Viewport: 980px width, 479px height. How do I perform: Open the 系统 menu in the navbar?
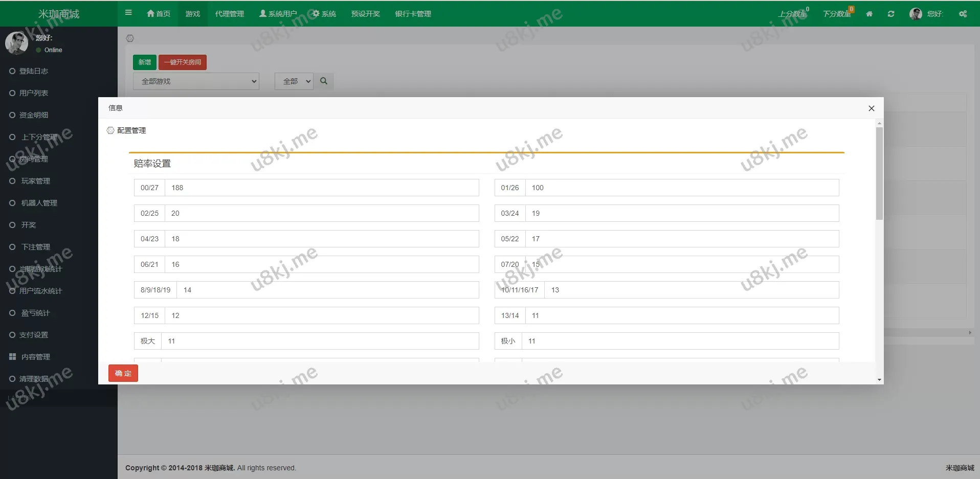point(324,14)
